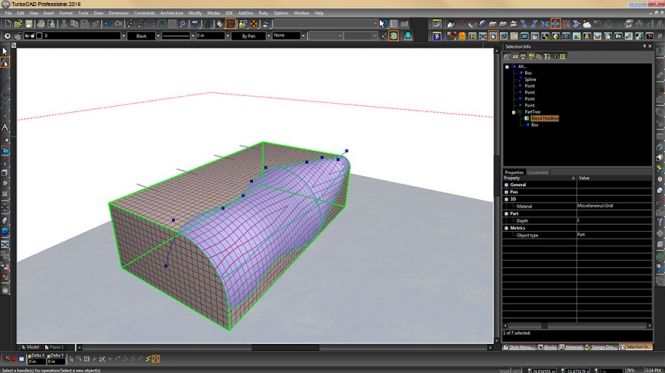Open the Print Preview icon

(x=51, y=24)
